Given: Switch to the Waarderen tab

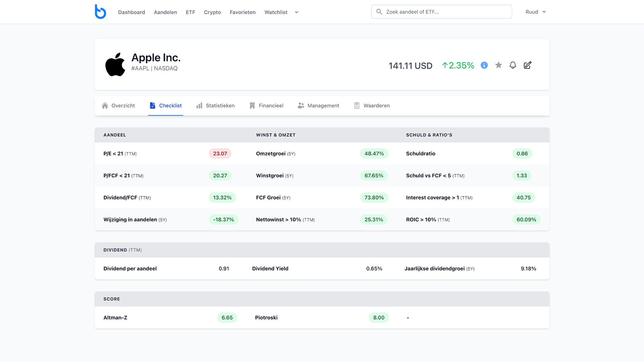Looking at the screenshot, I should 372,106.
